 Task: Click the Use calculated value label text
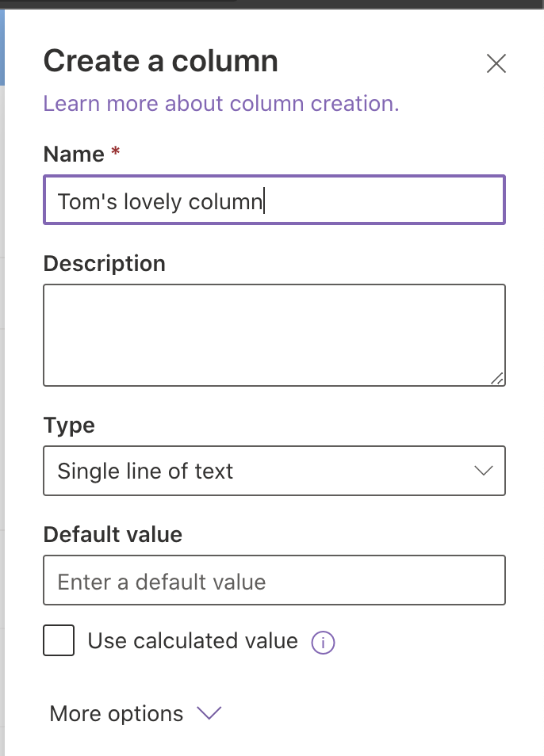(193, 641)
